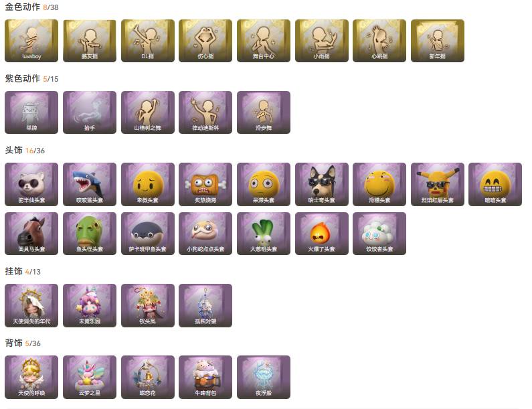Select the 火爆了头套 flame headgear
532x409 pixels.
322,234
